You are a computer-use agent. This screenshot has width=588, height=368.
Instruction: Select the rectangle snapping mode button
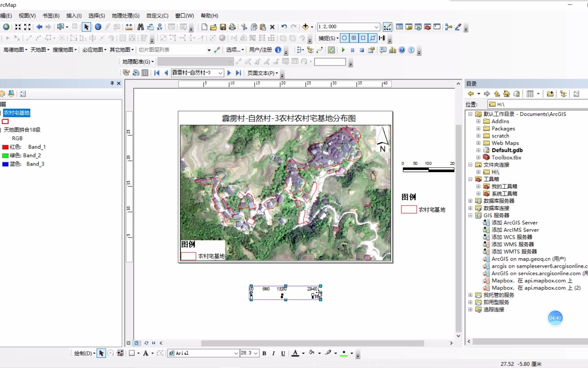pyautogui.click(x=363, y=38)
